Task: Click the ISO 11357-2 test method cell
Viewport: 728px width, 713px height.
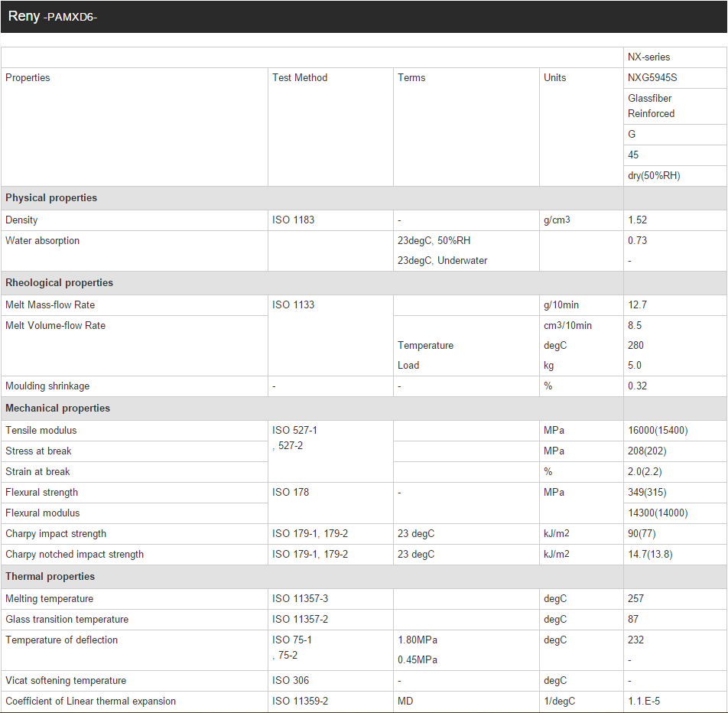Action: (x=330, y=619)
